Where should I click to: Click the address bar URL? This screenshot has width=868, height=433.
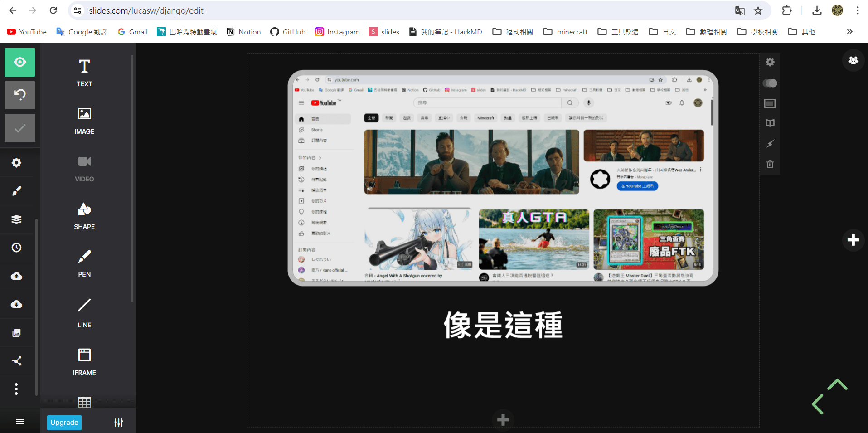(146, 10)
